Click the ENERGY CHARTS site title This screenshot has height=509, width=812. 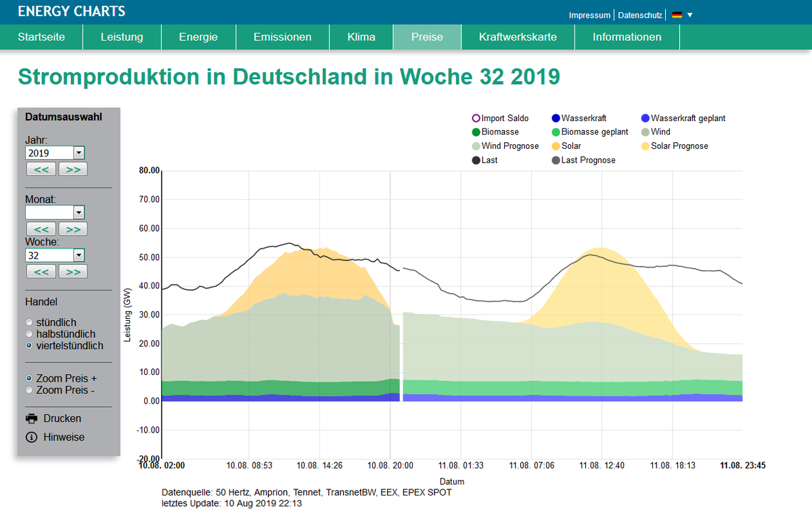click(x=71, y=12)
